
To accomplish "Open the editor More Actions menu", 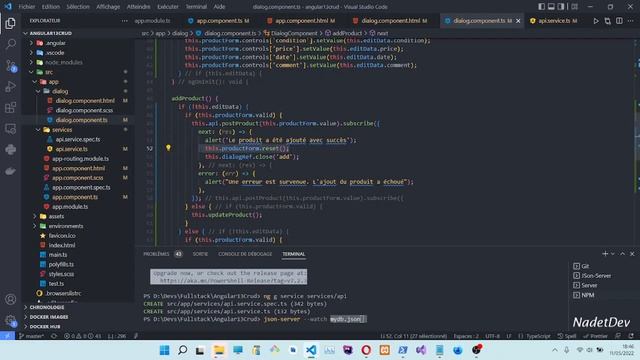I will tap(631, 21).
